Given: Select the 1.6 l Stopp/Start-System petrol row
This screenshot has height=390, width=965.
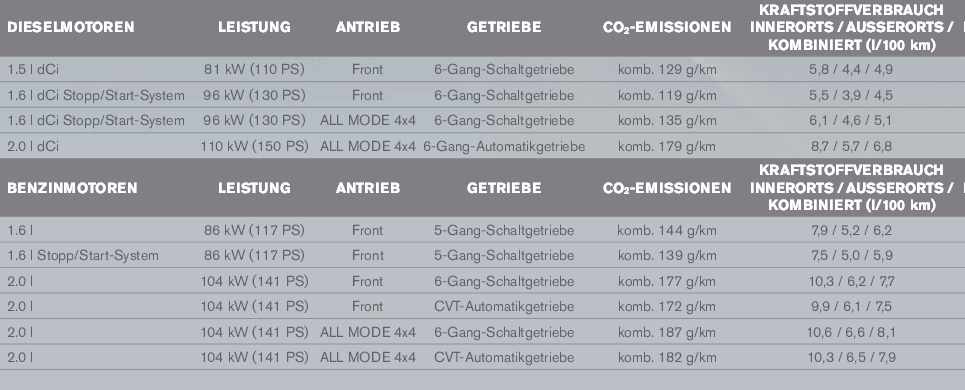Looking at the screenshot, I should (x=482, y=256).
